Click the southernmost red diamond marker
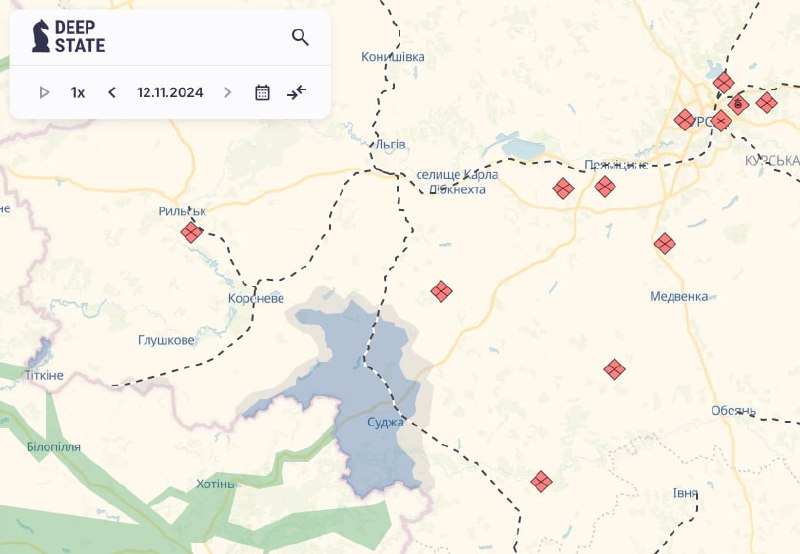This screenshot has width=800, height=554. click(x=541, y=481)
